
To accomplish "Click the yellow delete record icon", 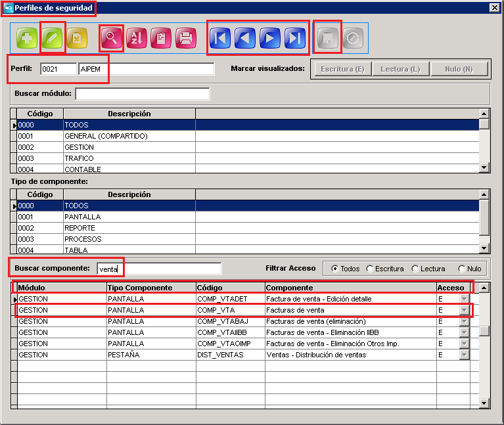I will 77,38.
